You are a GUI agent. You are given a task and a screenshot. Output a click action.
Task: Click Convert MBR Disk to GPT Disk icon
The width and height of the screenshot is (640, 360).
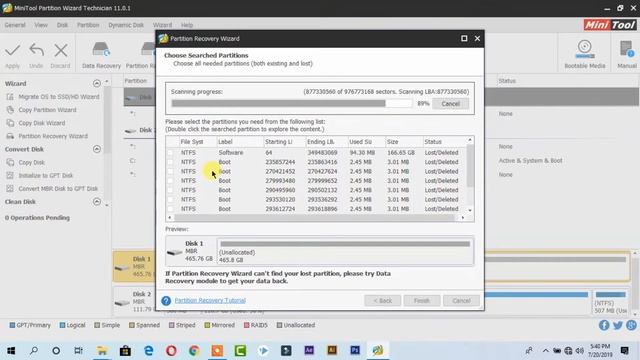[x=10, y=189]
